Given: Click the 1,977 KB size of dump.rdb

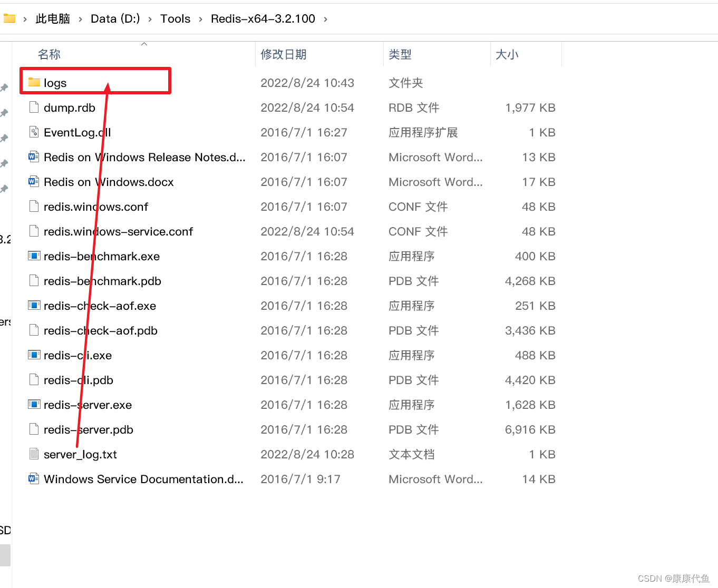Looking at the screenshot, I should click(530, 107).
